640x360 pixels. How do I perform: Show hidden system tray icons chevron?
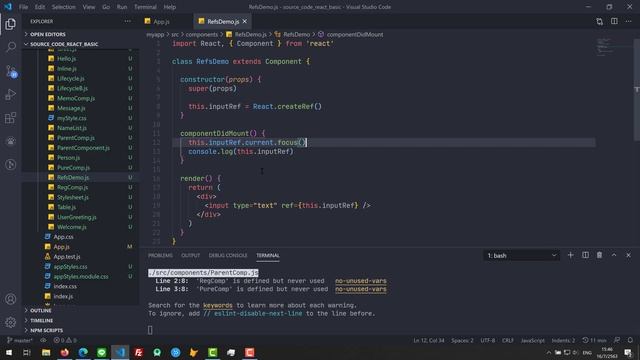click(549, 352)
